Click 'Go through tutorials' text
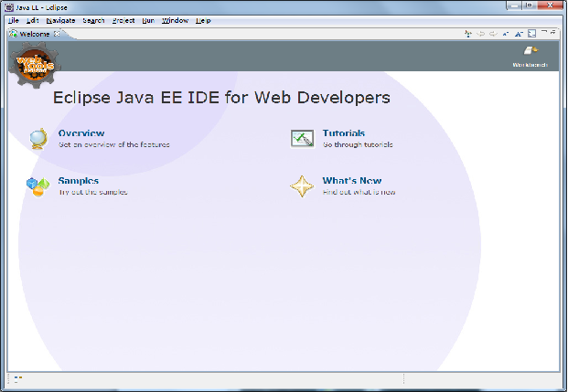 [x=358, y=144]
